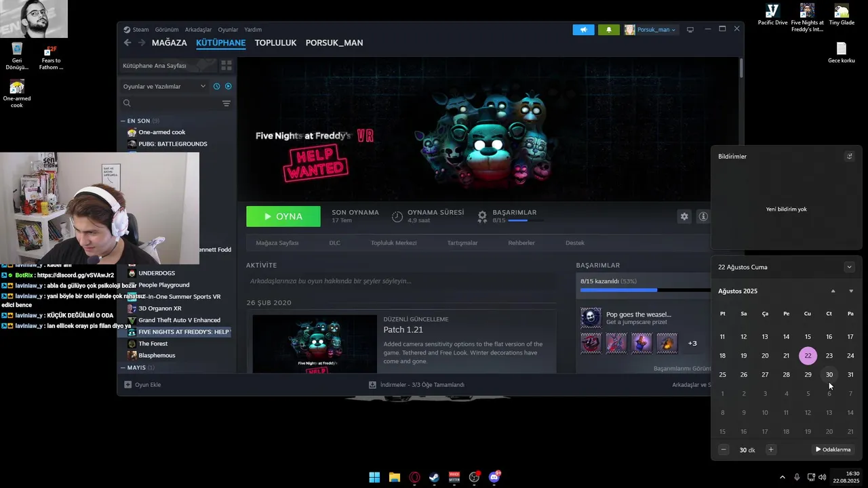Go to previous month in calendar
Image resolution: width=868 pixels, height=488 pixels.
(833, 291)
